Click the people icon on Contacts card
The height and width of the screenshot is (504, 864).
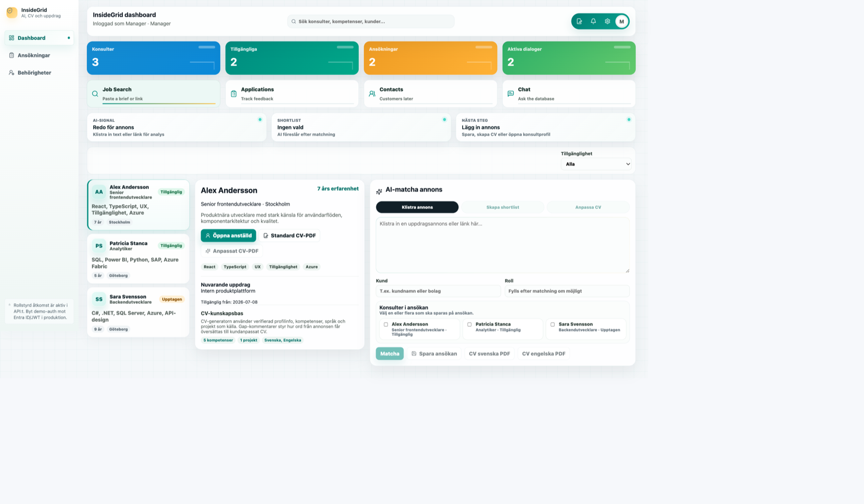pyautogui.click(x=372, y=94)
